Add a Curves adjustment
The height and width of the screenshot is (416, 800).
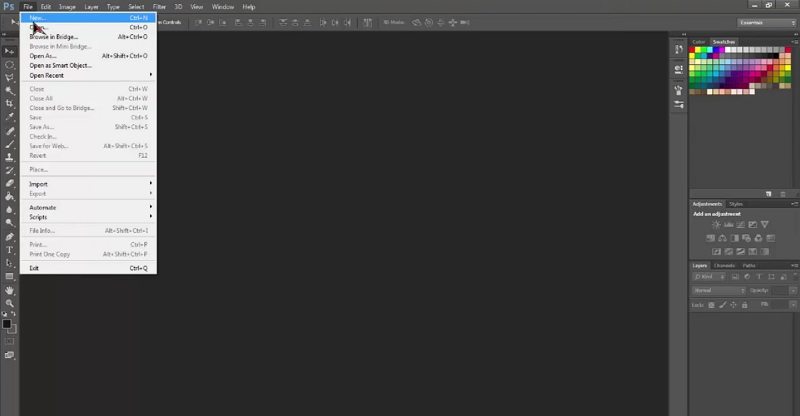[740, 225]
